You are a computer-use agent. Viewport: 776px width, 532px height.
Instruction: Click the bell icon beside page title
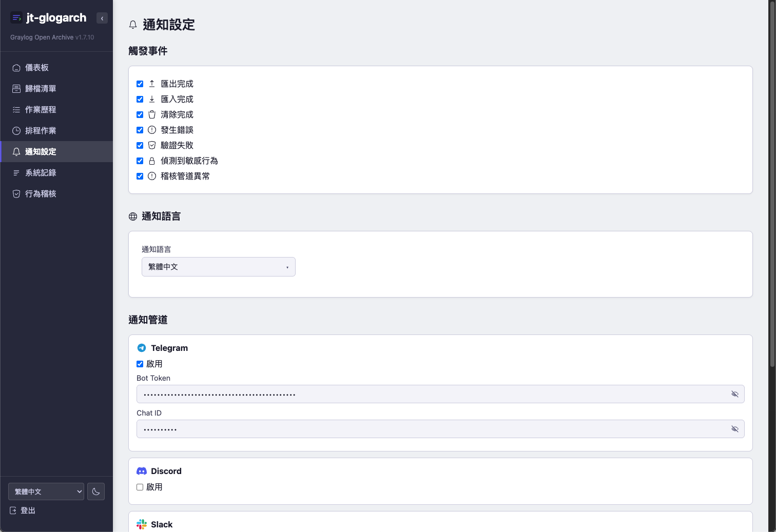point(133,25)
